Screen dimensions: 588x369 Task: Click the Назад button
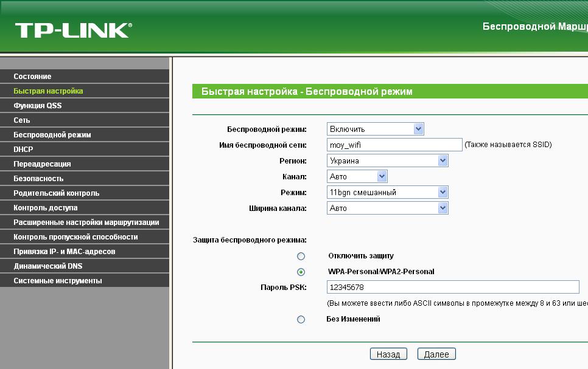pos(388,354)
